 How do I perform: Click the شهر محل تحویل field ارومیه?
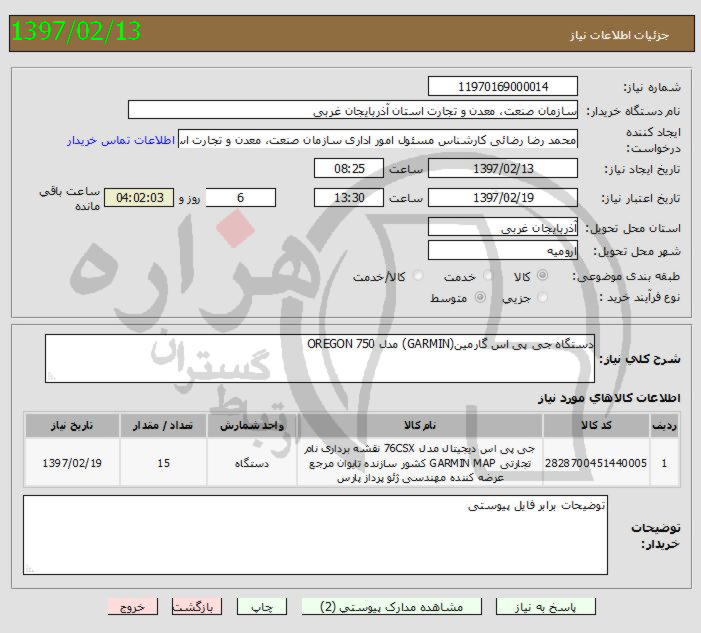pyautogui.click(x=503, y=250)
